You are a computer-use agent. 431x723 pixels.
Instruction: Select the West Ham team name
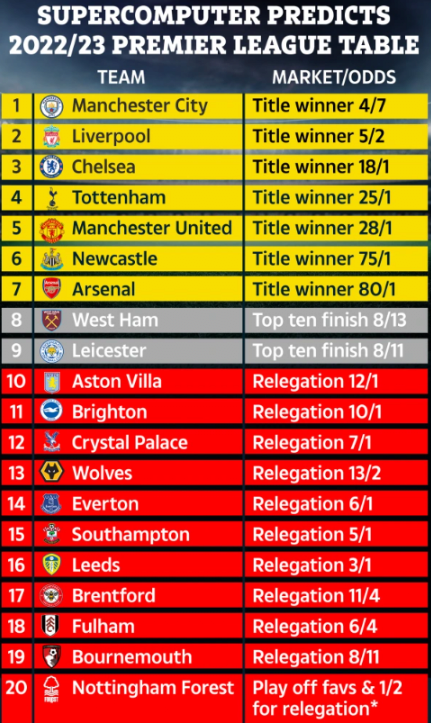(115, 320)
